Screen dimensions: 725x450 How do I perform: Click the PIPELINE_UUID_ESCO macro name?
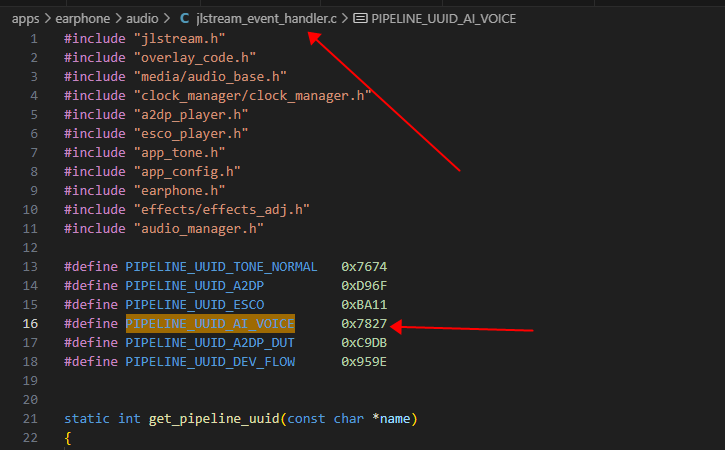tap(195, 304)
